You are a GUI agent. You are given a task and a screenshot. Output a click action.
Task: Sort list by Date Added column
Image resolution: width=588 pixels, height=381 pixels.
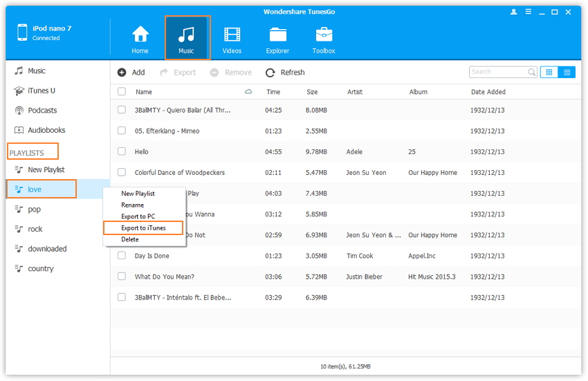[488, 92]
